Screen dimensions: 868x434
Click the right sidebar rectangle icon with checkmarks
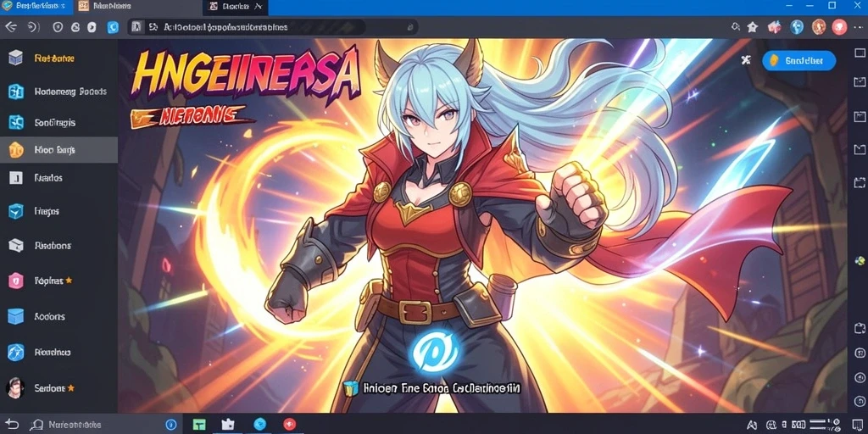point(860,82)
